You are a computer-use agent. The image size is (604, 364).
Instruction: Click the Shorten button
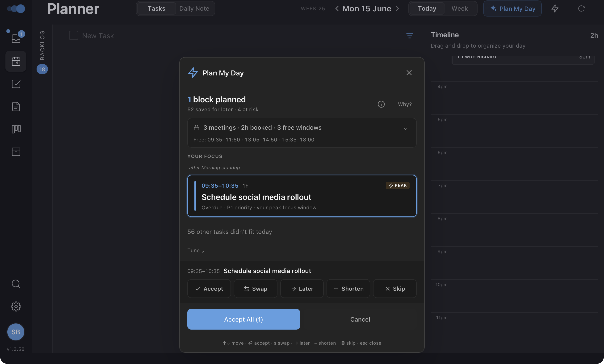coord(348,289)
